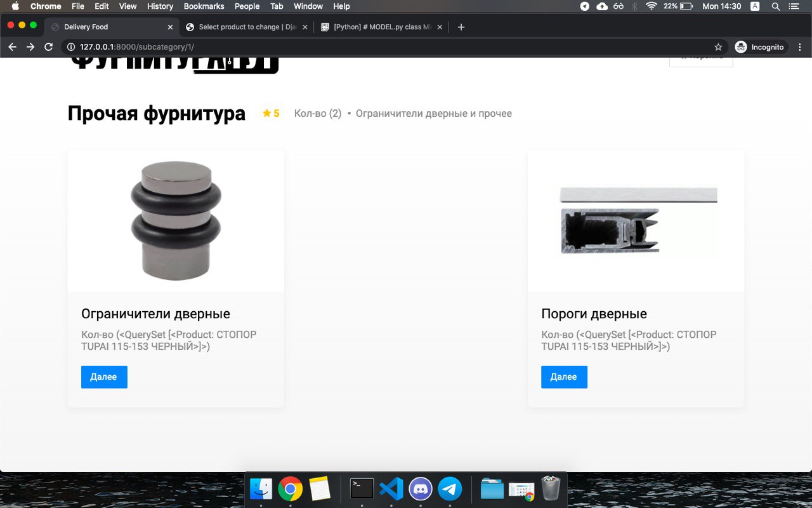812x508 pixels.
Task: Click the input source A icon
Action: (x=755, y=6)
